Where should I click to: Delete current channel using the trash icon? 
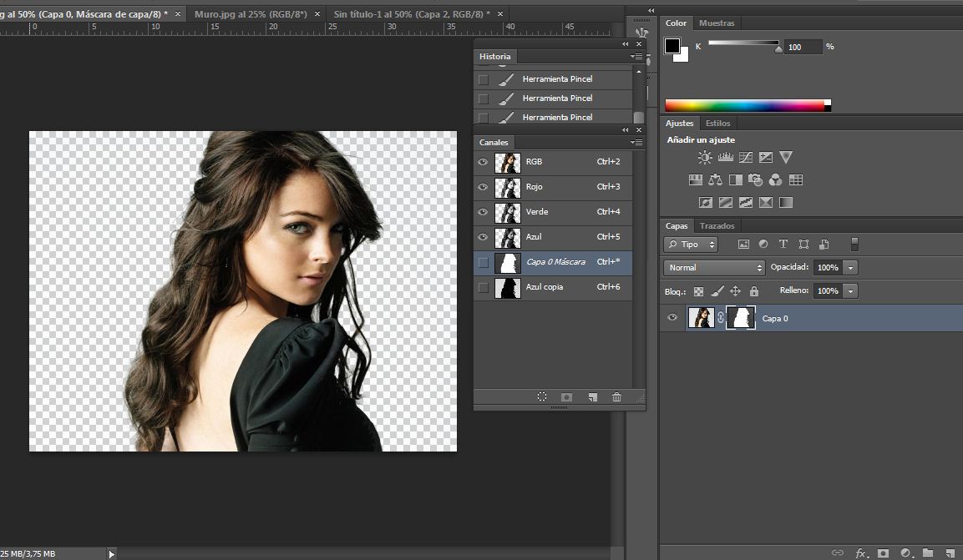point(616,397)
